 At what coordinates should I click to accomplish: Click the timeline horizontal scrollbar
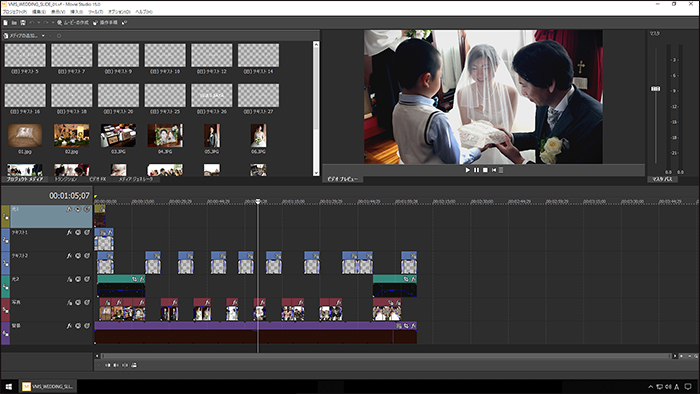(386, 356)
